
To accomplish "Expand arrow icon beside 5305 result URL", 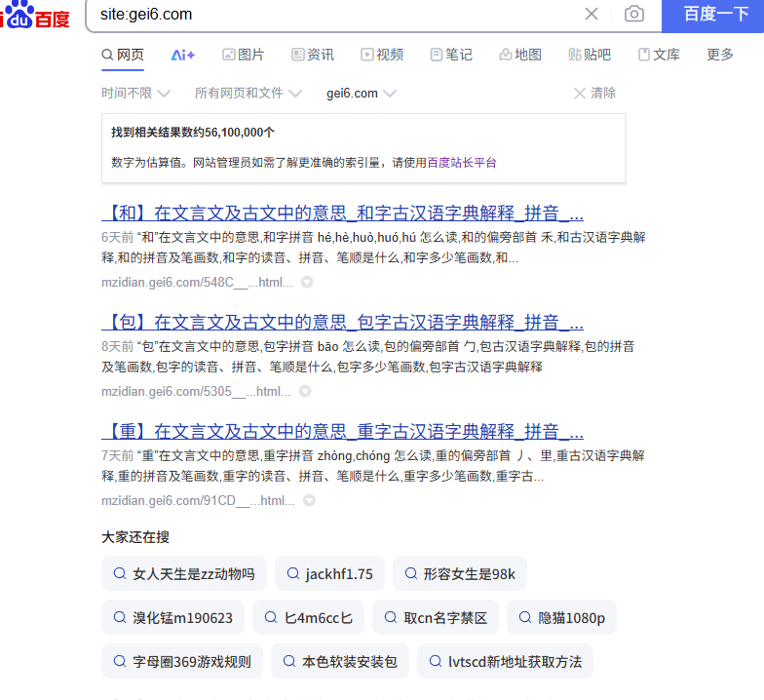I will click(x=305, y=392).
